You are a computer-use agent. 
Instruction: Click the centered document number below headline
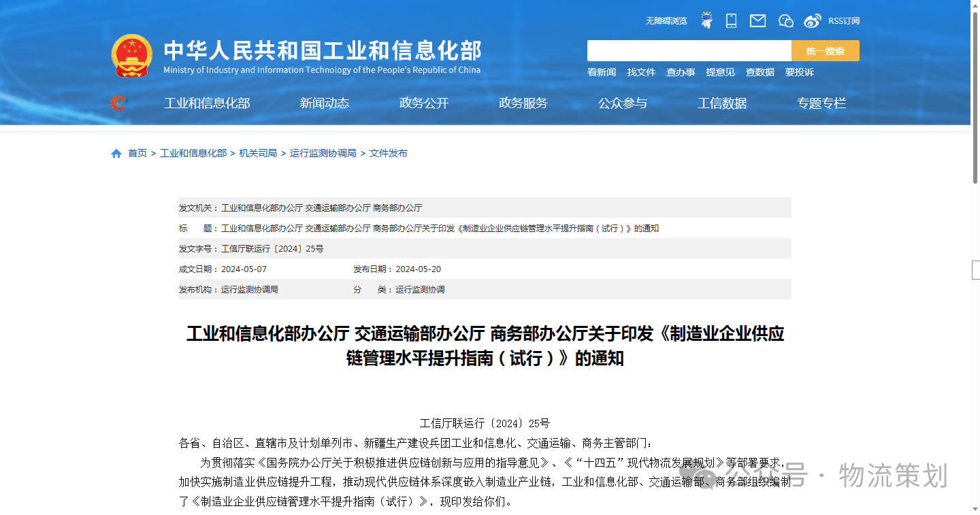click(485, 423)
